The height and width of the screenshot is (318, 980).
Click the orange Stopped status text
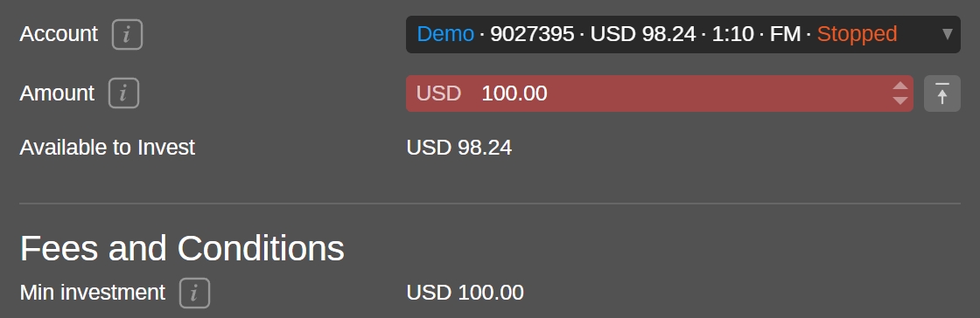click(857, 34)
